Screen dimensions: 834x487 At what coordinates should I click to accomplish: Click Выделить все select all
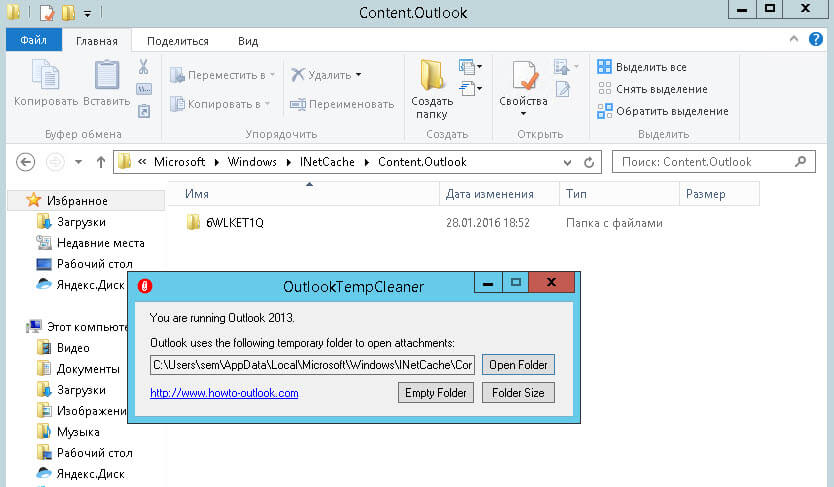click(641, 67)
